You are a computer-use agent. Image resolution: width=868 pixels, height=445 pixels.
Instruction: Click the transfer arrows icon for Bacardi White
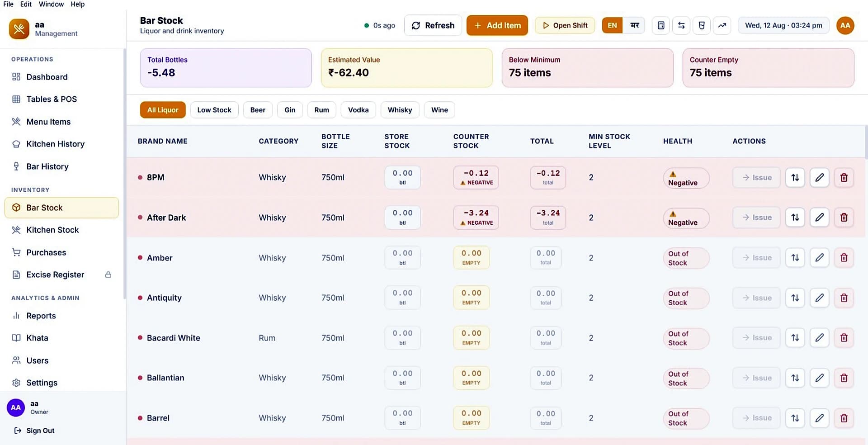click(795, 338)
